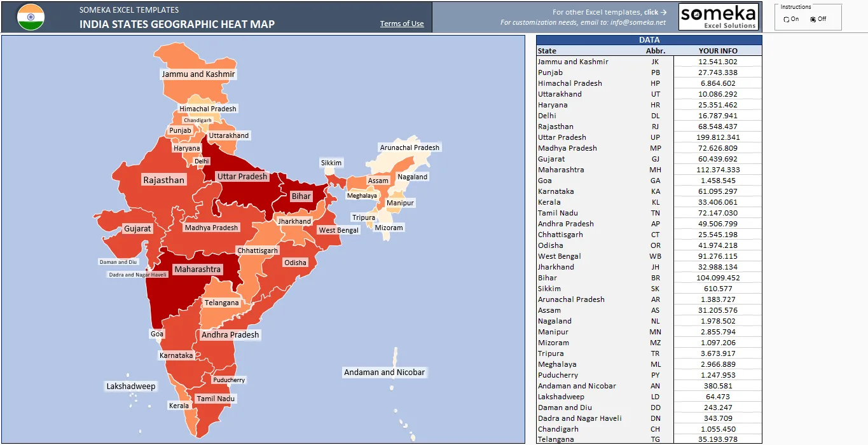Click the Bihar label on the map

tap(301, 196)
